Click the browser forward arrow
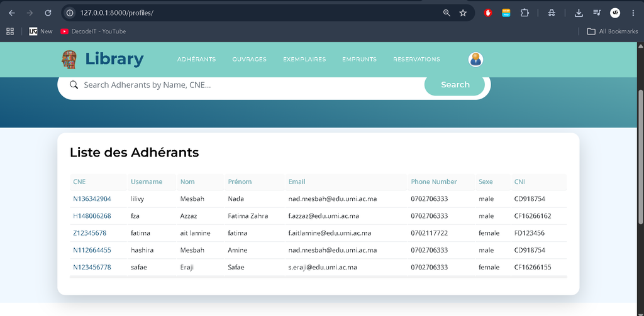This screenshot has height=316, width=644. coord(30,13)
